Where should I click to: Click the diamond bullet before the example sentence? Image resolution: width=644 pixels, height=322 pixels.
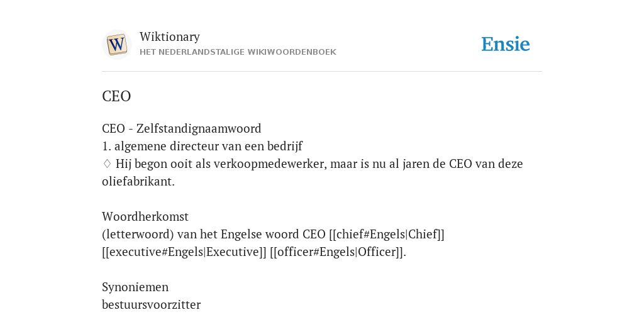tap(107, 164)
